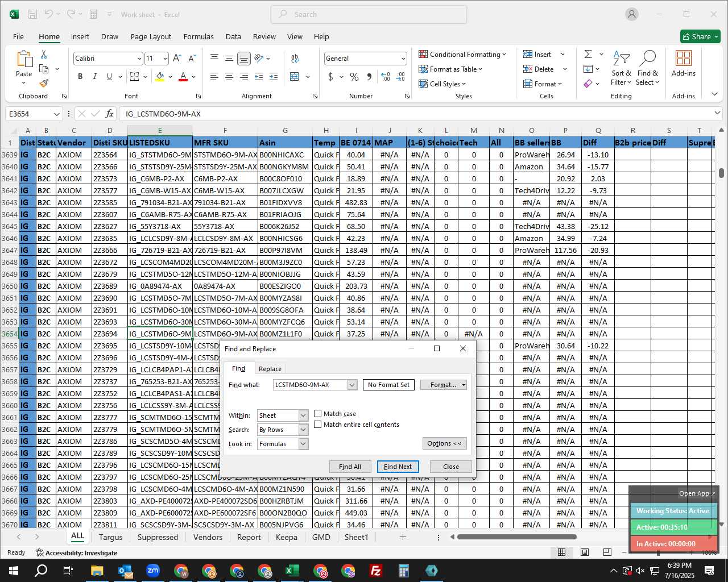This screenshot has height=582, width=728.
Task: Increase font size icon
Action: tap(177, 58)
